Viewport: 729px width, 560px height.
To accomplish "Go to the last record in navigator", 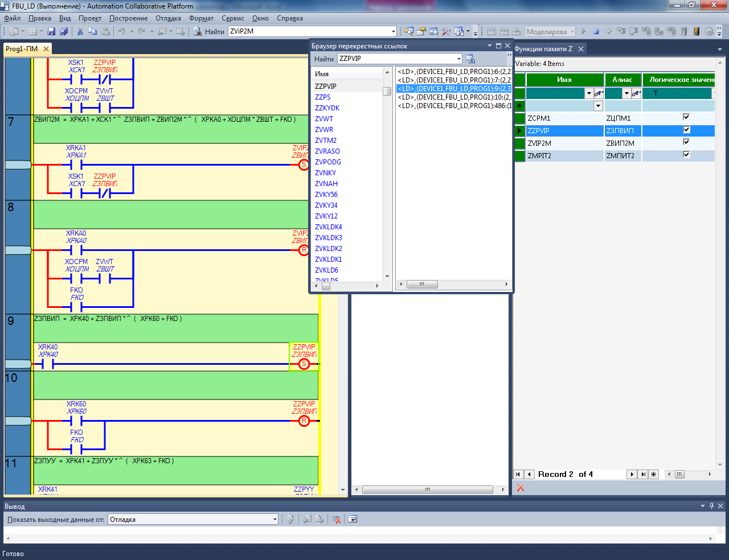I will pos(643,474).
